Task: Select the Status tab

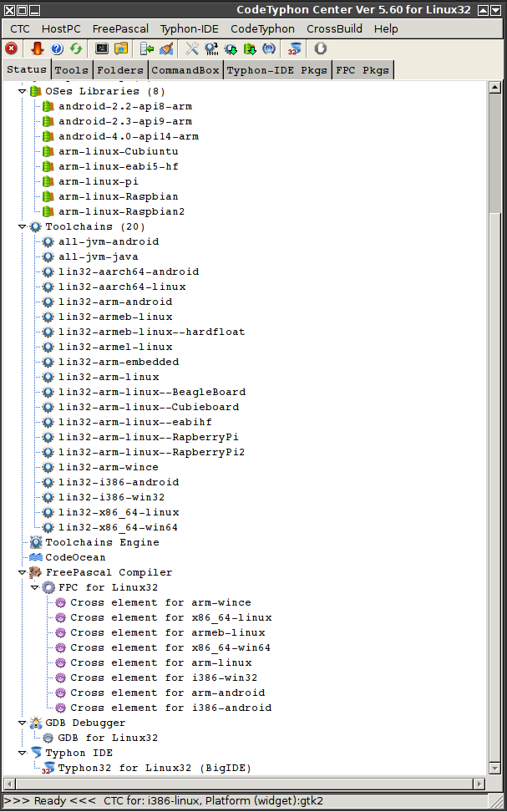Action: (x=27, y=69)
